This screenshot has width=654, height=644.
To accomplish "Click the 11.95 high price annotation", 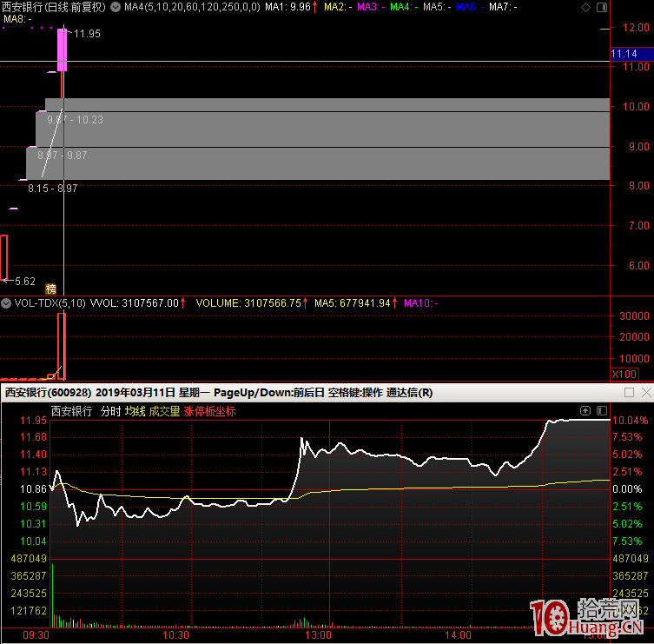I will click(87, 34).
